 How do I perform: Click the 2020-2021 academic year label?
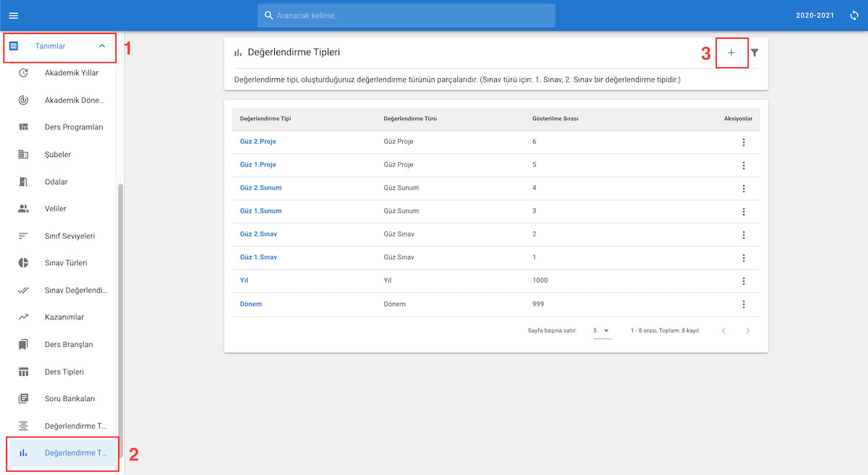click(x=814, y=15)
